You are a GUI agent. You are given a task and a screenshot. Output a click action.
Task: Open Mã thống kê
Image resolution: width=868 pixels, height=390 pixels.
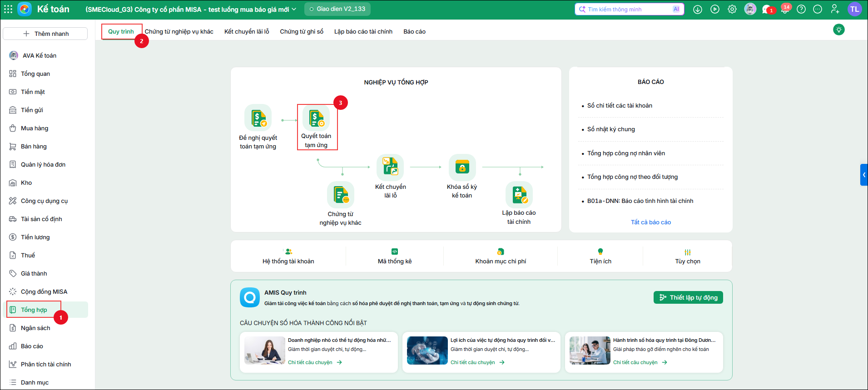click(x=395, y=257)
